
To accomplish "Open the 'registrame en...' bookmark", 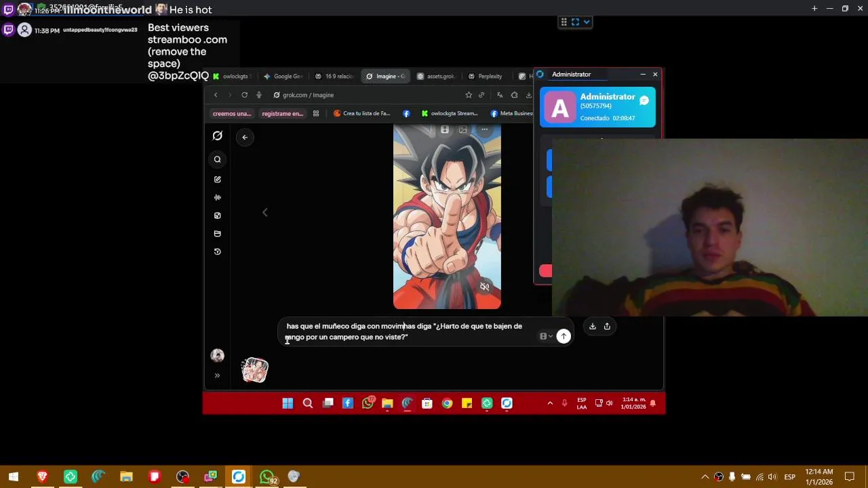I will pyautogui.click(x=282, y=114).
